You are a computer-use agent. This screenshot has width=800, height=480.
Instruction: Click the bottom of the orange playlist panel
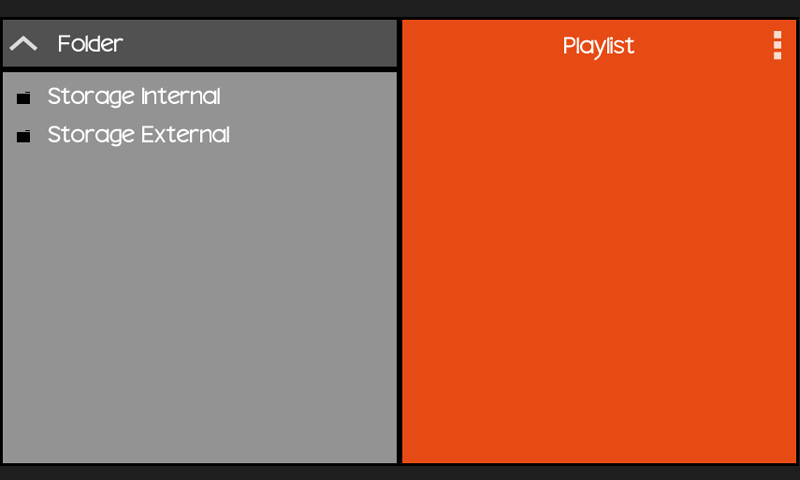[598, 450]
